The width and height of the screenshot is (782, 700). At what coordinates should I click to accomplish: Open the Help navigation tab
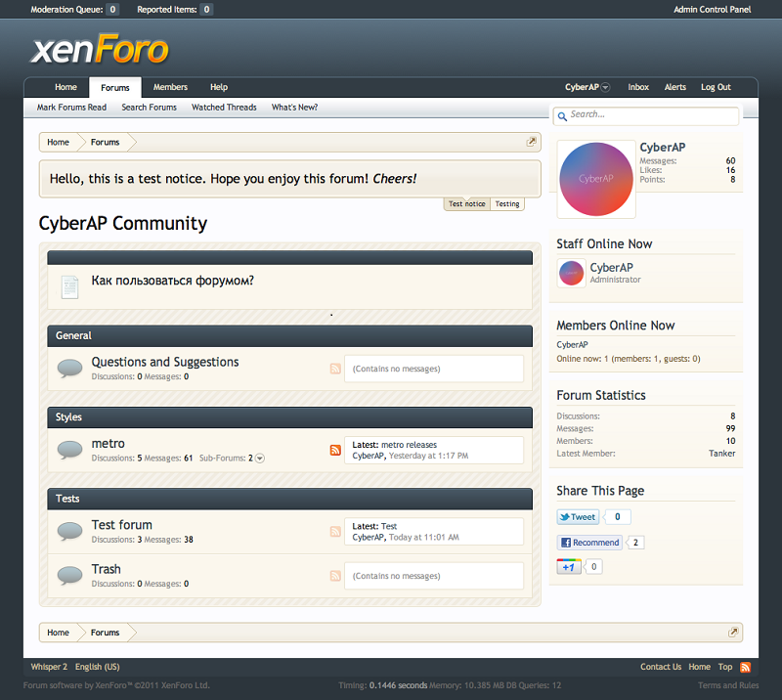(x=218, y=87)
